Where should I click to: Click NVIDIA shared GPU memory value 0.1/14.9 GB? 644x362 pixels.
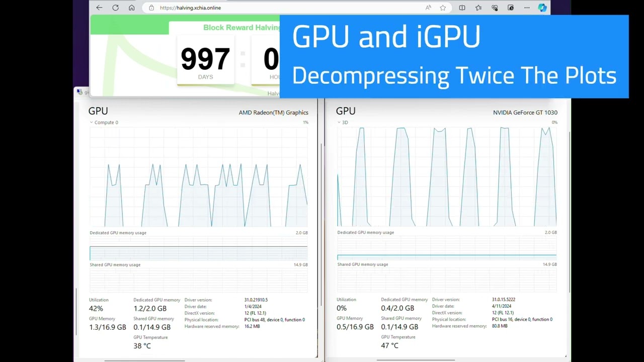coord(399,327)
